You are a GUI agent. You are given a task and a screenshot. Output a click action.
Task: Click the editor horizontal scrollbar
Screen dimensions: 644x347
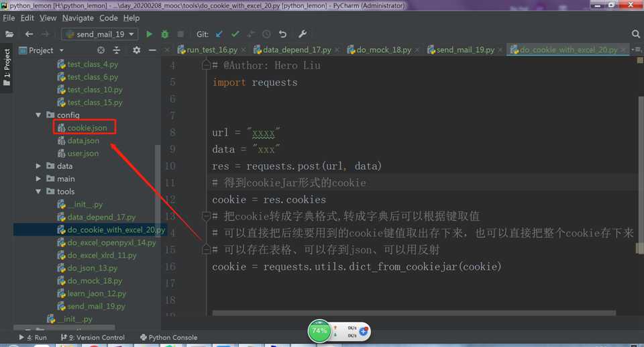tap(414, 313)
